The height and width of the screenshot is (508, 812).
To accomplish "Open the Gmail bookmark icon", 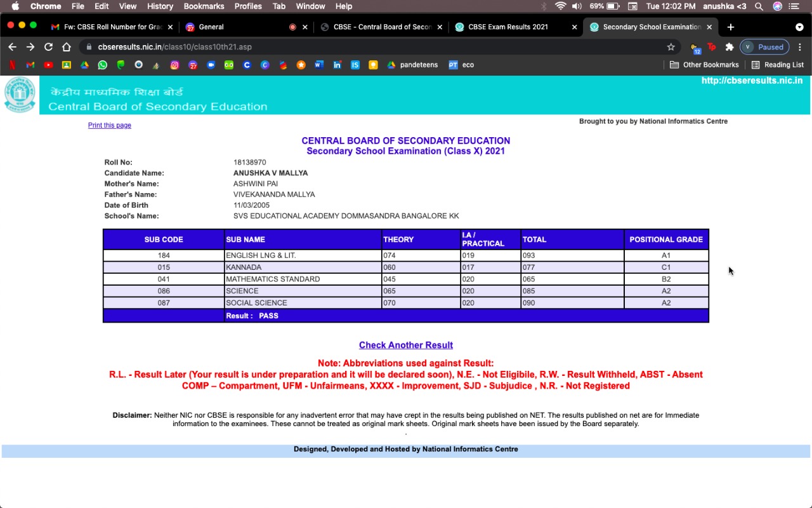I will (30, 65).
